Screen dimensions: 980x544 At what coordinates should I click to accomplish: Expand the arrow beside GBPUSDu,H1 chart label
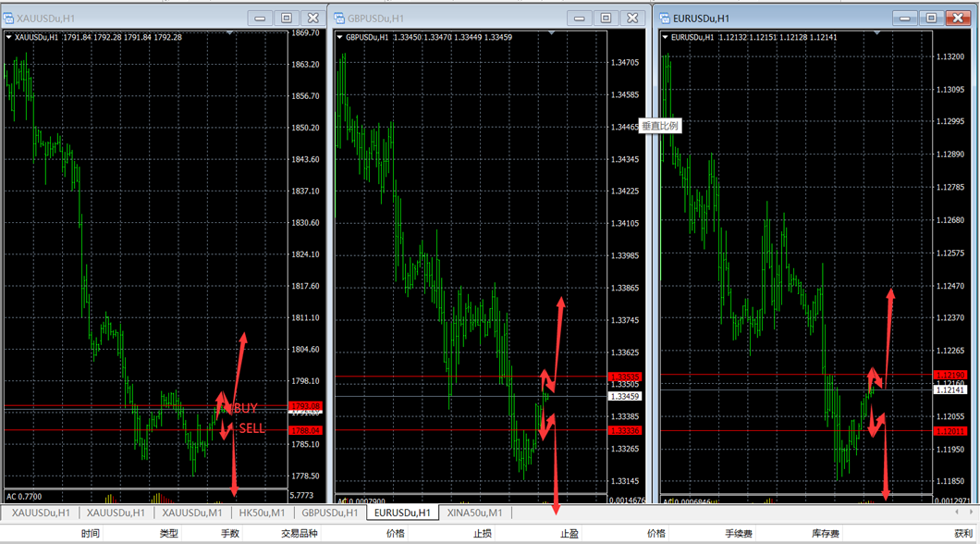[x=339, y=38]
